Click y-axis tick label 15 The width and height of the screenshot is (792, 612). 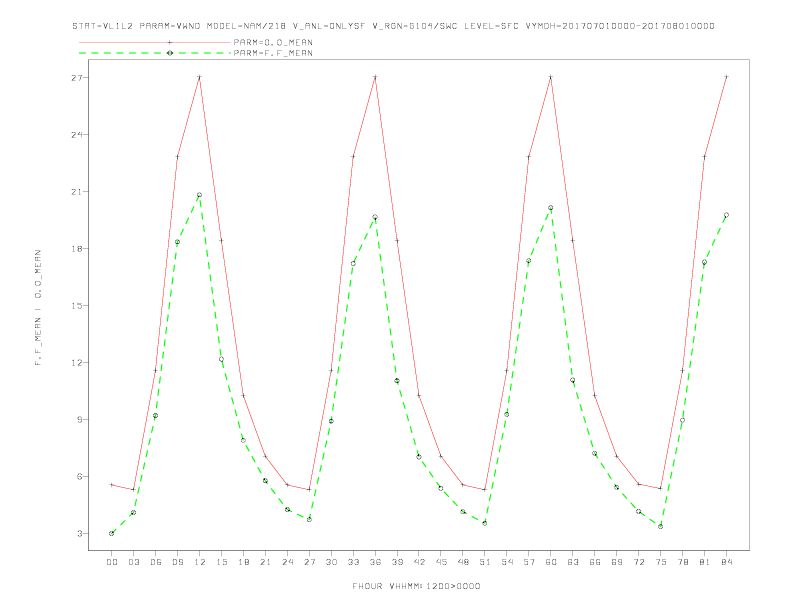click(x=76, y=305)
